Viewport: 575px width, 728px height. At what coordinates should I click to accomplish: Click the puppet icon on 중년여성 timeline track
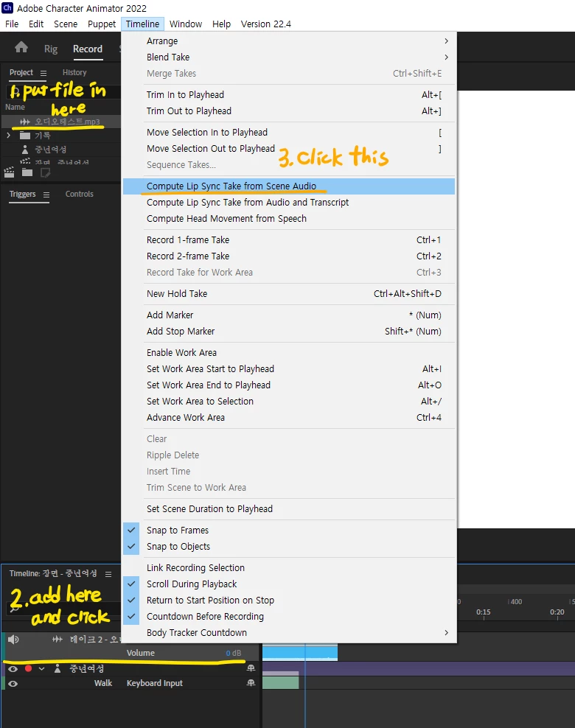pyautogui.click(x=57, y=668)
